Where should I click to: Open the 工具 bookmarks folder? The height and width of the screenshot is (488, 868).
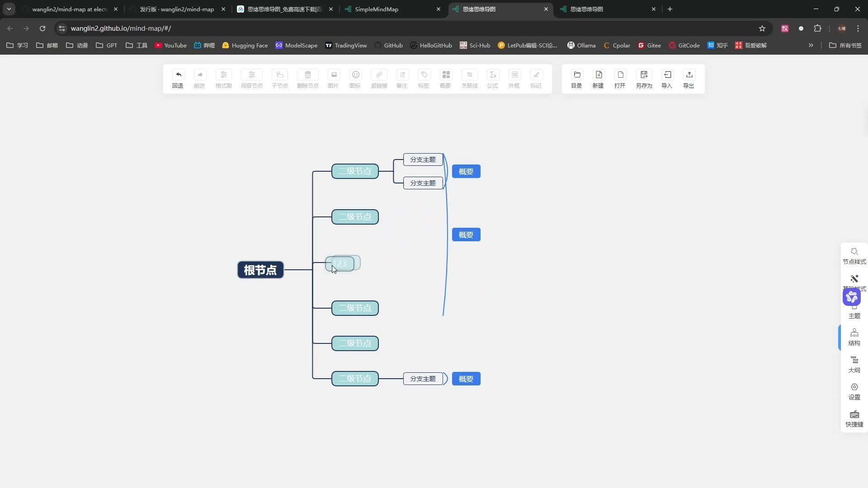coord(137,45)
